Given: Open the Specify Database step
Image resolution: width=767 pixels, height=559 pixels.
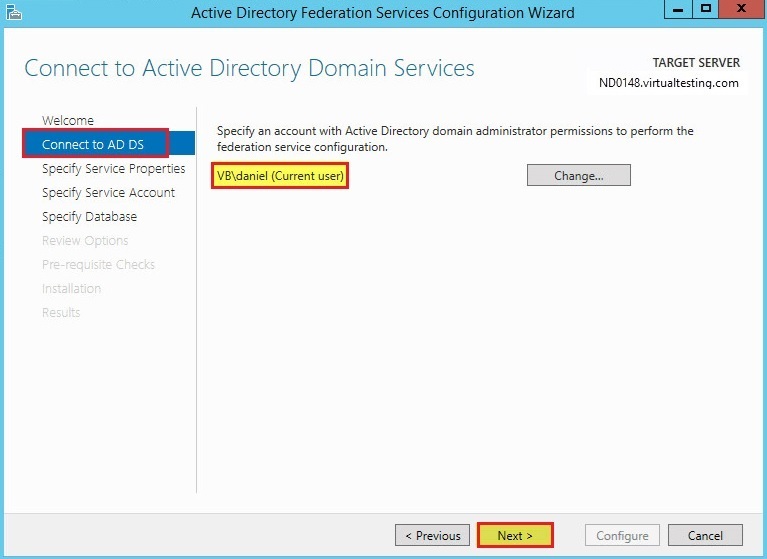Looking at the screenshot, I should point(89,216).
